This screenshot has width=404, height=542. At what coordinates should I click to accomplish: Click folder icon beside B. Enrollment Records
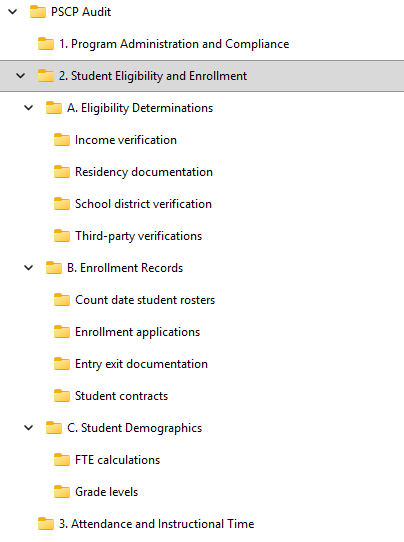click(54, 268)
